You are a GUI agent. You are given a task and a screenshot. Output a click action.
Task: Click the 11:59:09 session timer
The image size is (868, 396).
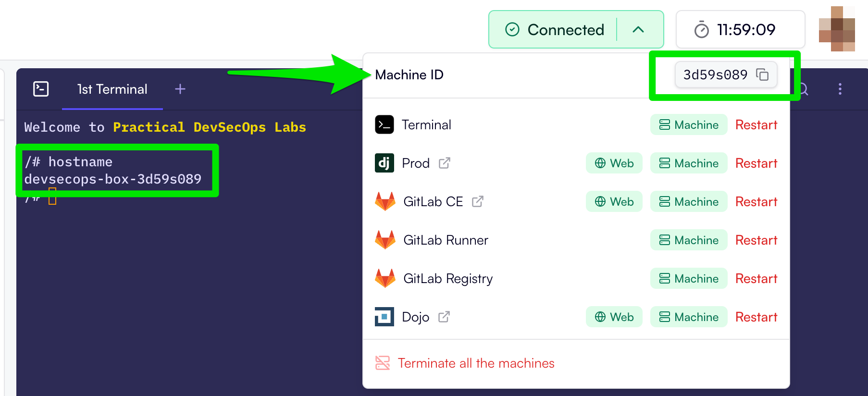(x=740, y=30)
